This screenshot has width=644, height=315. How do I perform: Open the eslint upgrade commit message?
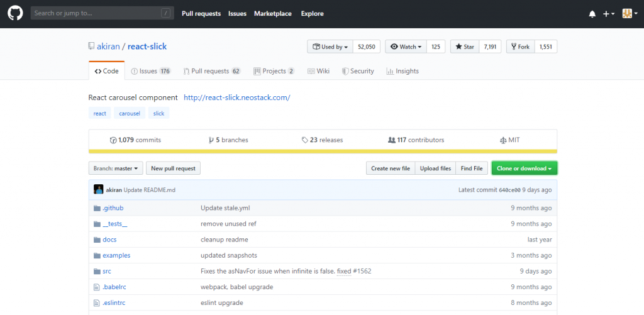pyautogui.click(x=222, y=302)
